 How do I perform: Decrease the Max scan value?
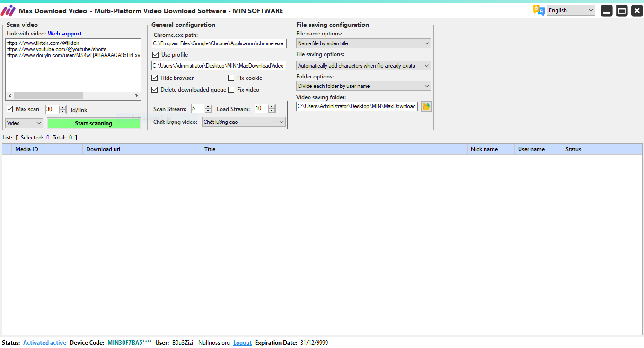[62, 112]
